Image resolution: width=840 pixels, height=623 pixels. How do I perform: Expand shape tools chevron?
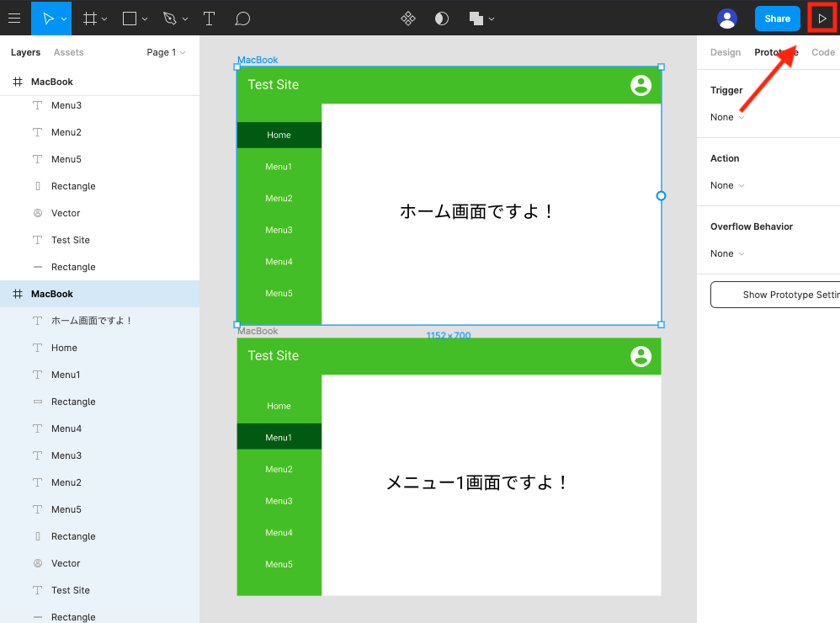pos(145,19)
